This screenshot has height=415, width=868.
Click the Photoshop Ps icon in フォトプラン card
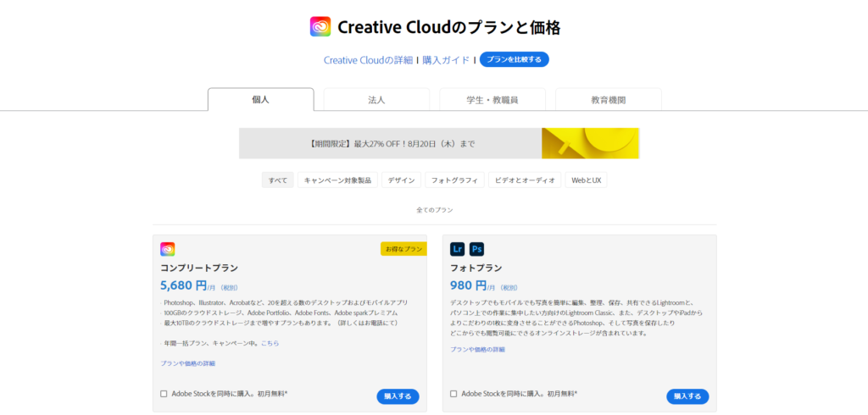(476, 249)
